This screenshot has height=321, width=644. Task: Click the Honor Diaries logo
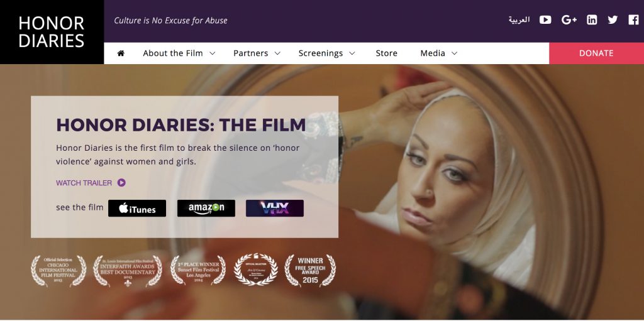(52, 32)
